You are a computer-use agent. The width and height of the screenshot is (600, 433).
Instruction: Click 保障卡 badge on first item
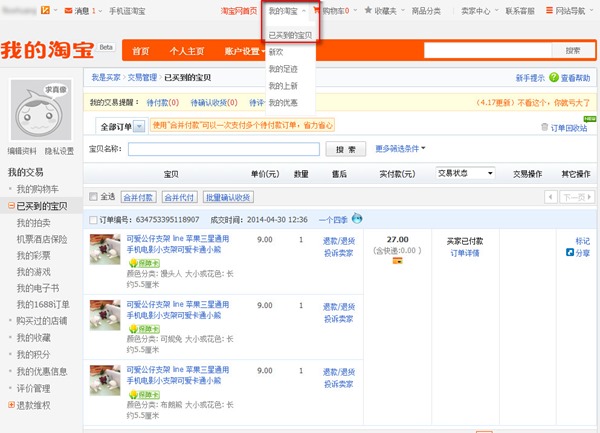pyautogui.click(x=145, y=263)
